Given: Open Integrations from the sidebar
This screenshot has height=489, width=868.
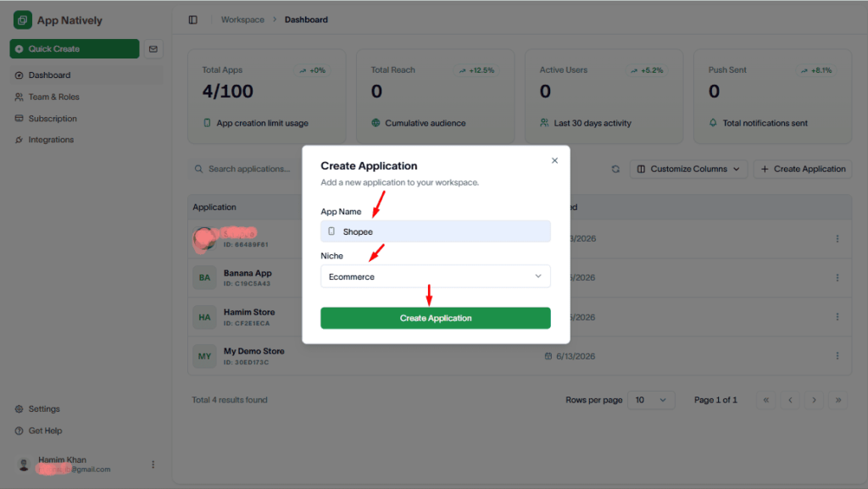Looking at the screenshot, I should point(51,140).
